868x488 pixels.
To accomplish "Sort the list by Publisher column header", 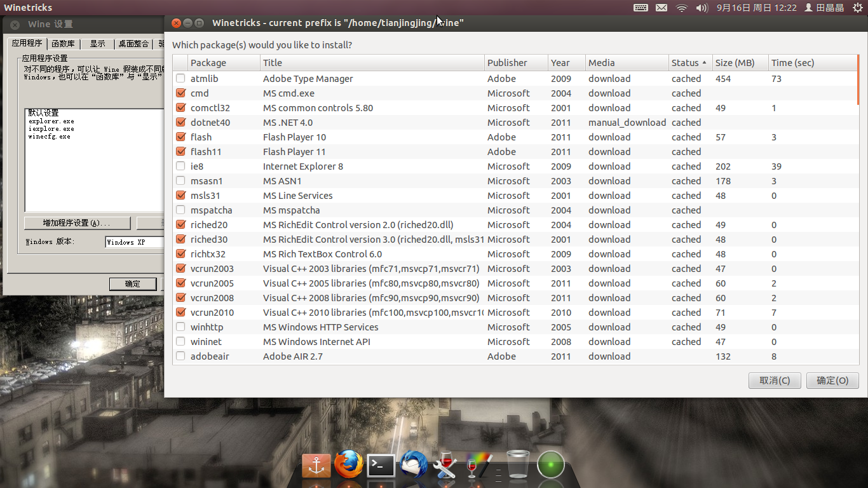I will [516, 63].
